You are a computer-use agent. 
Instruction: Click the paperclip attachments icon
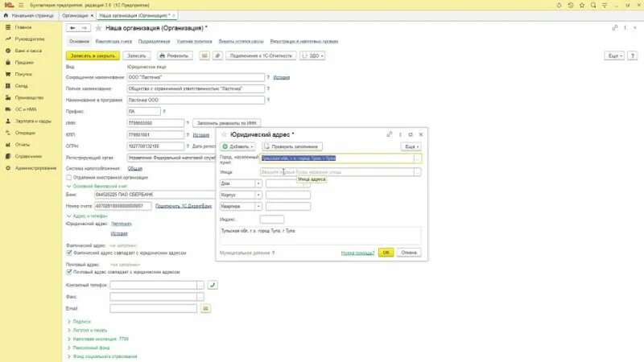pyautogui.click(x=217, y=56)
